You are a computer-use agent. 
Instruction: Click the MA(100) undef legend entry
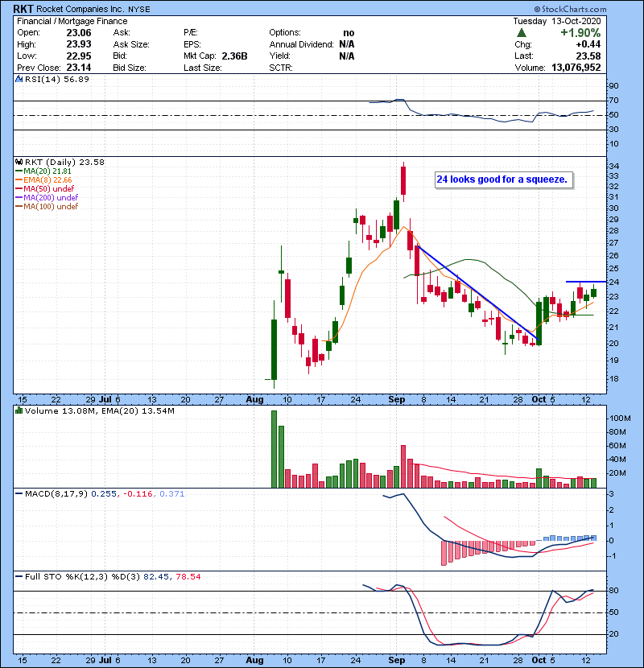pyautogui.click(x=51, y=207)
